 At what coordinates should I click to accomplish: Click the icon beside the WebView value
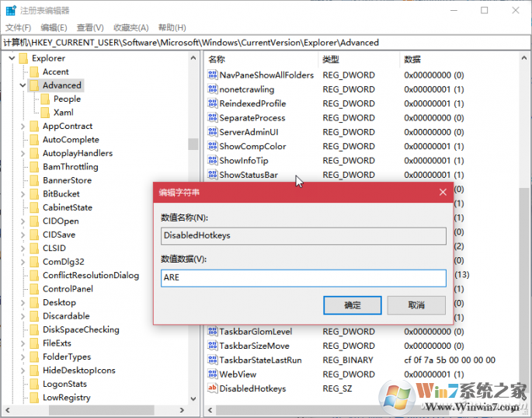(213, 374)
